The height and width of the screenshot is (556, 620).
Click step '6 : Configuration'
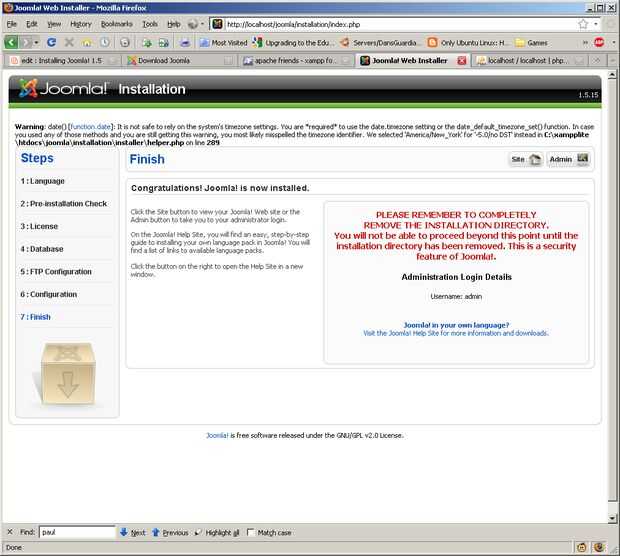point(49,294)
